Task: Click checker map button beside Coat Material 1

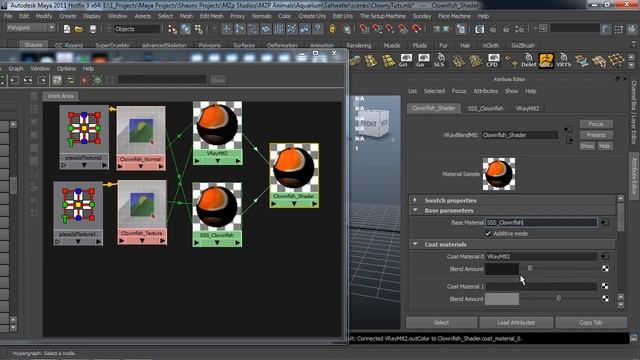Action: (x=604, y=286)
